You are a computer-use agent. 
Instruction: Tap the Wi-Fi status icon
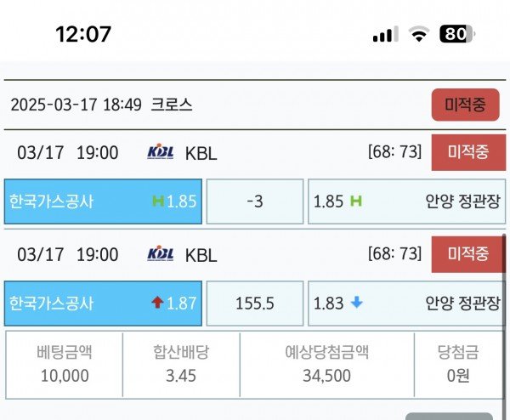click(419, 34)
